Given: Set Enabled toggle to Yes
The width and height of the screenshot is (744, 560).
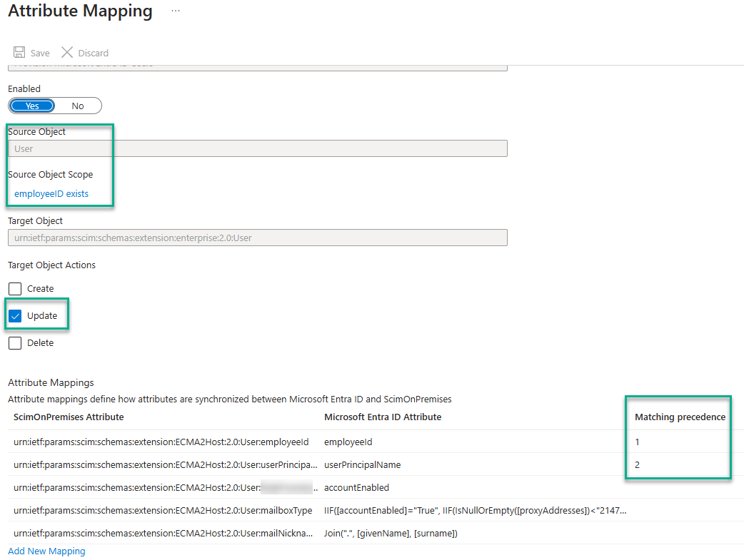Looking at the screenshot, I should click(33, 106).
